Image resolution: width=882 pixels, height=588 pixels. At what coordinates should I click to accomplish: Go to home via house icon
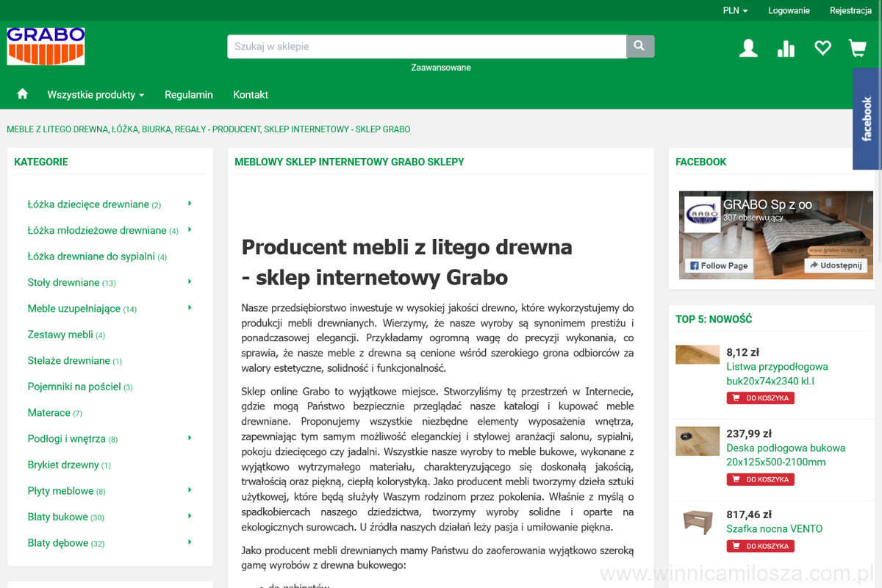pyautogui.click(x=23, y=94)
